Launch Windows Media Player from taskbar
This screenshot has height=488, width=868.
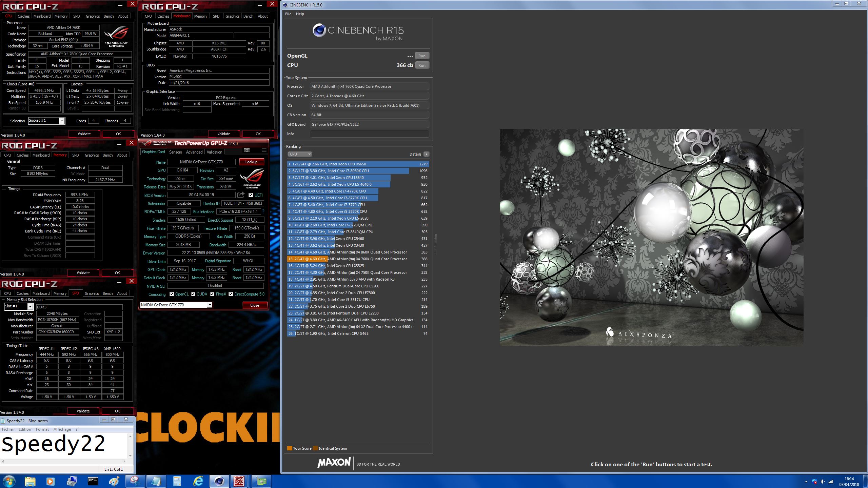(50, 481)
